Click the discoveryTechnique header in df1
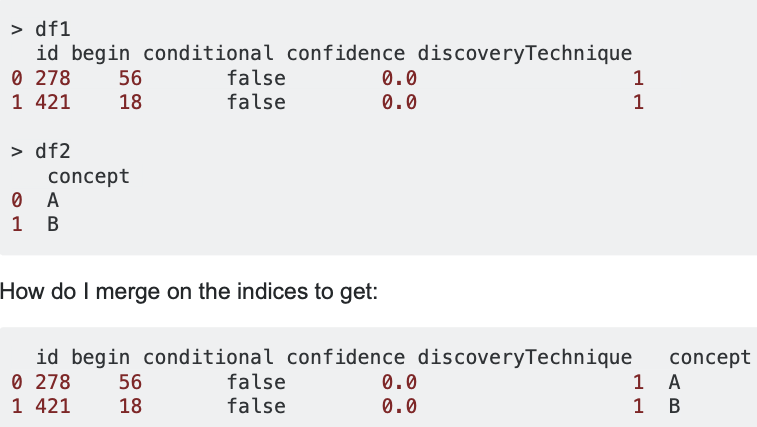Viewport: 757px width, 427px height. point(525,54)
